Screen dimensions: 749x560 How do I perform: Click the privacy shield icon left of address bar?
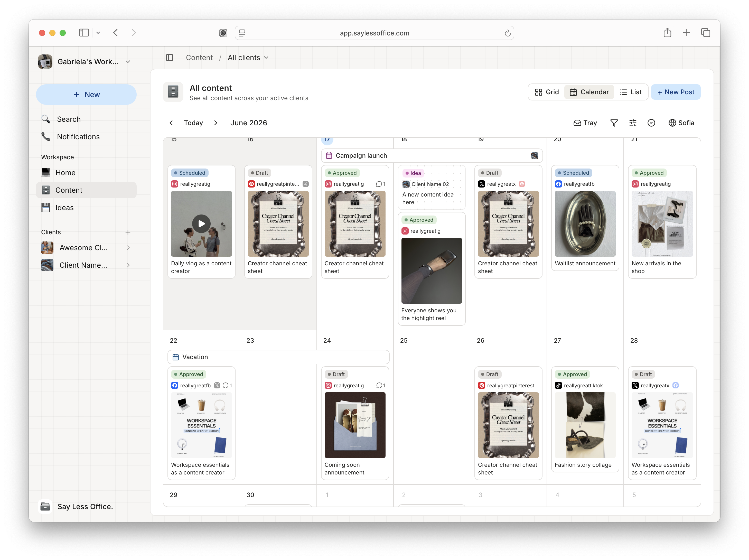pos(223,33)
